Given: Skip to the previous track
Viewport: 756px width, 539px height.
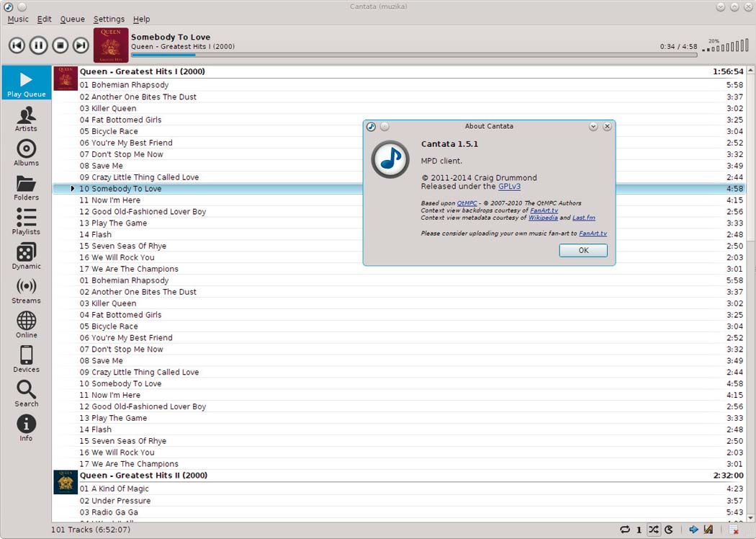Looking at the screenshot, I should pyautogui.click(x=17, y=45).
